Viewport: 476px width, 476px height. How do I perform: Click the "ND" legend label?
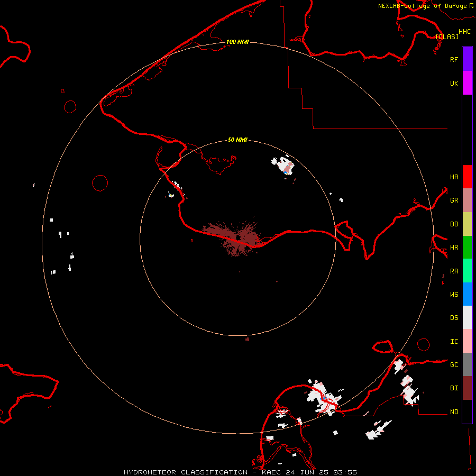454,411
